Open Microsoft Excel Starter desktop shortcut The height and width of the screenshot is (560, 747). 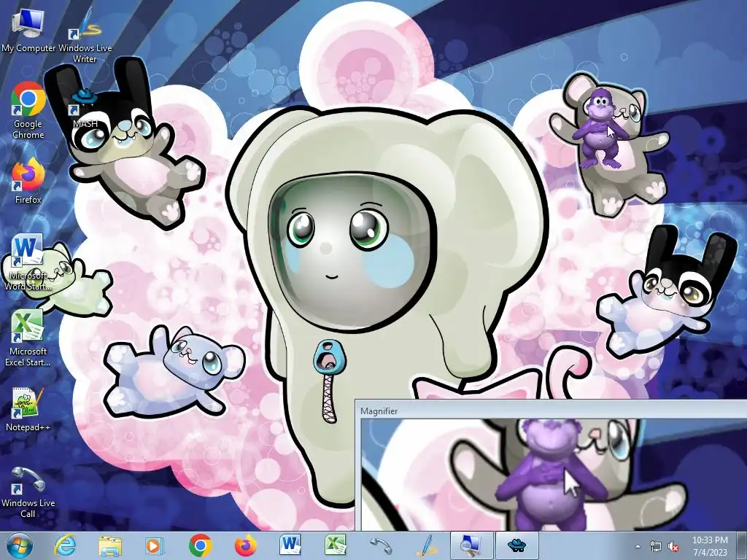[x=28, y=338]
